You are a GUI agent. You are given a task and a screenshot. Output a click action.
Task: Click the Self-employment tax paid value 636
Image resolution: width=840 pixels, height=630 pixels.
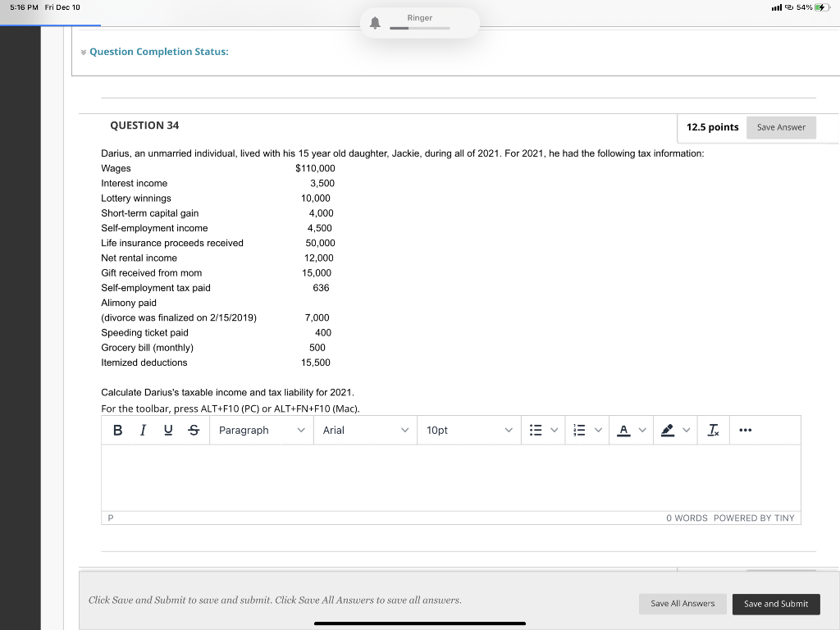click(x=321, y=288)
